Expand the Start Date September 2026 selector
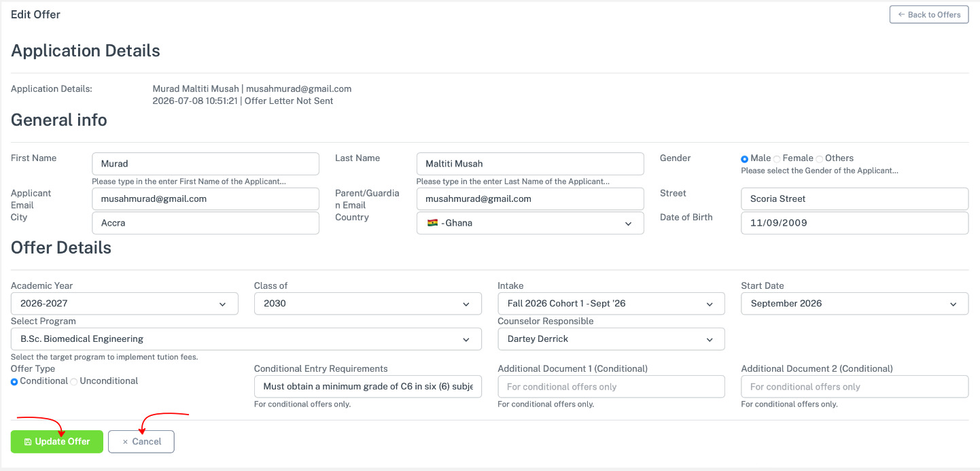This screenshot has width=980, height=471. (854, 304)
